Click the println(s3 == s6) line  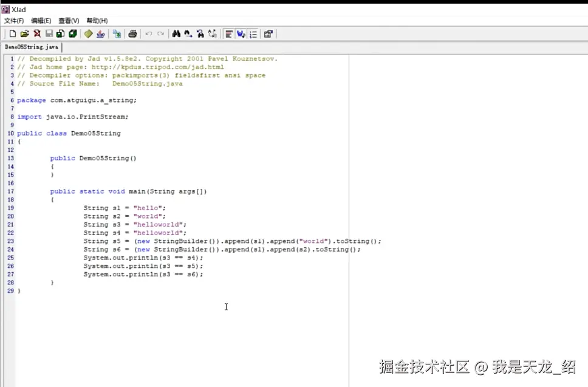(143, 274)
